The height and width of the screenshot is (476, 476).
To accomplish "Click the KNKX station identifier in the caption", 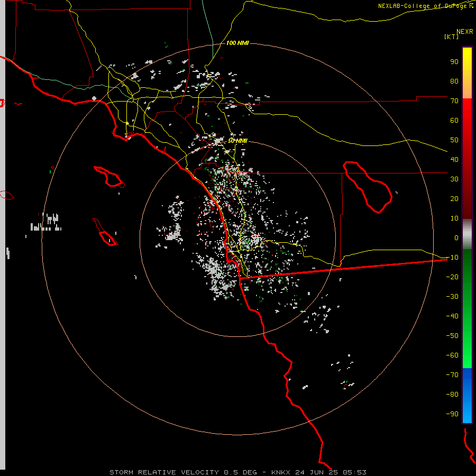I will [x=281, y=472].
